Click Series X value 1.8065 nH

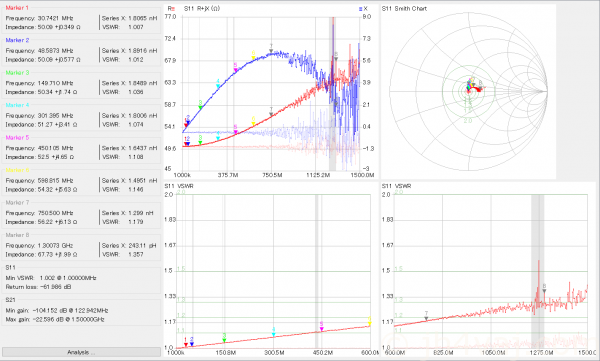(x=143, y=18)
